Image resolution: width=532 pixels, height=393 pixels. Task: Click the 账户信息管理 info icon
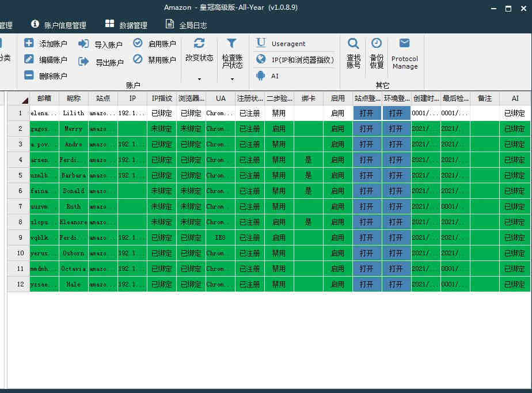[35, 24]
